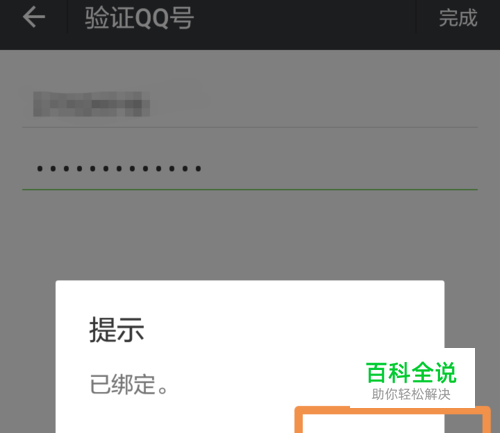
Task: Click the separator line before 完成
Action: (416, 17)
